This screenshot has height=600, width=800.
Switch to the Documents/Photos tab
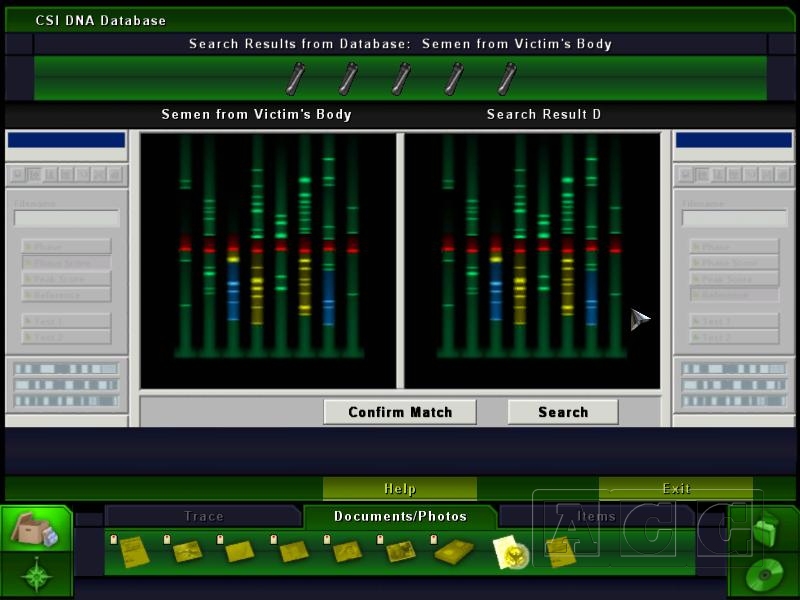pos(400,516)
